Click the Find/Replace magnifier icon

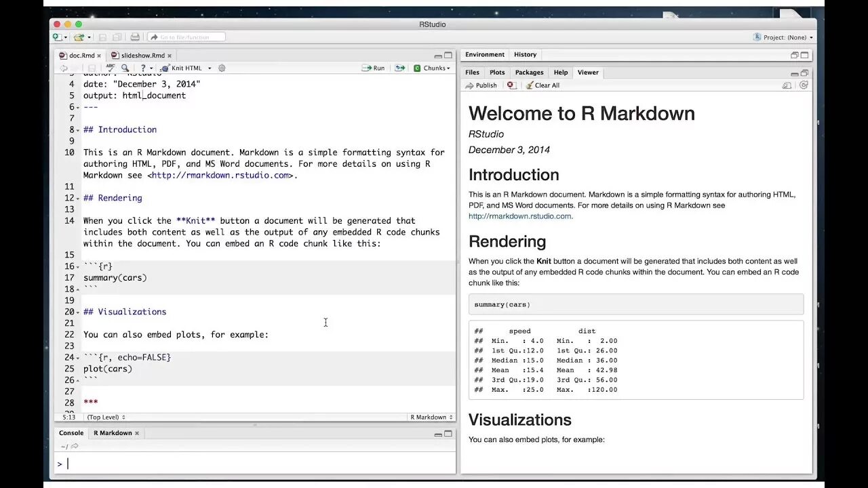point(125,68)
